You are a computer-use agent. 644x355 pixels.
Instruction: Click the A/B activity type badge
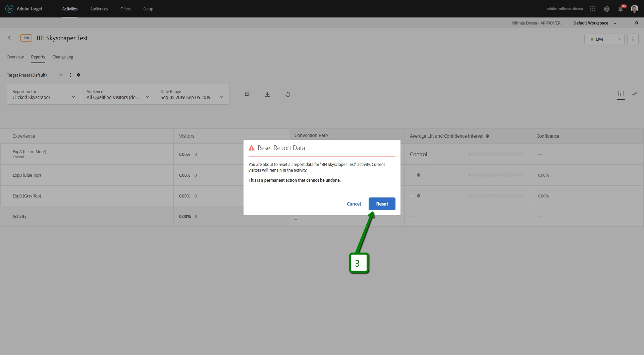tap(26, 38)
